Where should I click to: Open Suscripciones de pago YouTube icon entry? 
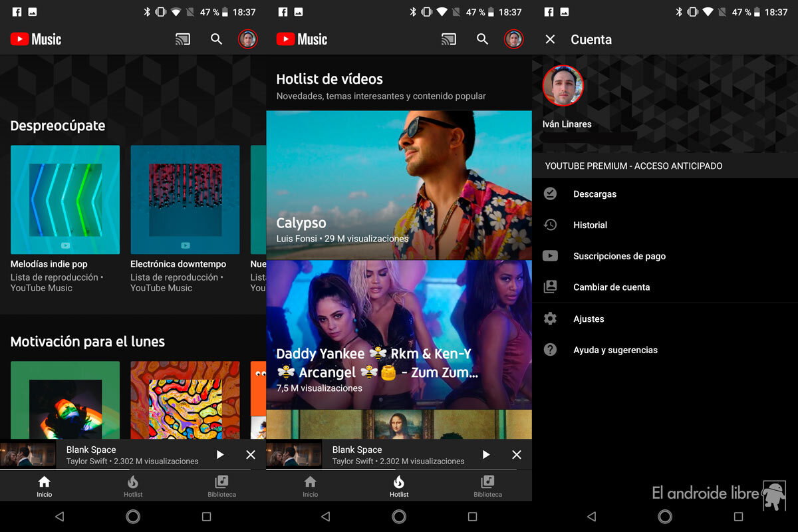[550, 256]
